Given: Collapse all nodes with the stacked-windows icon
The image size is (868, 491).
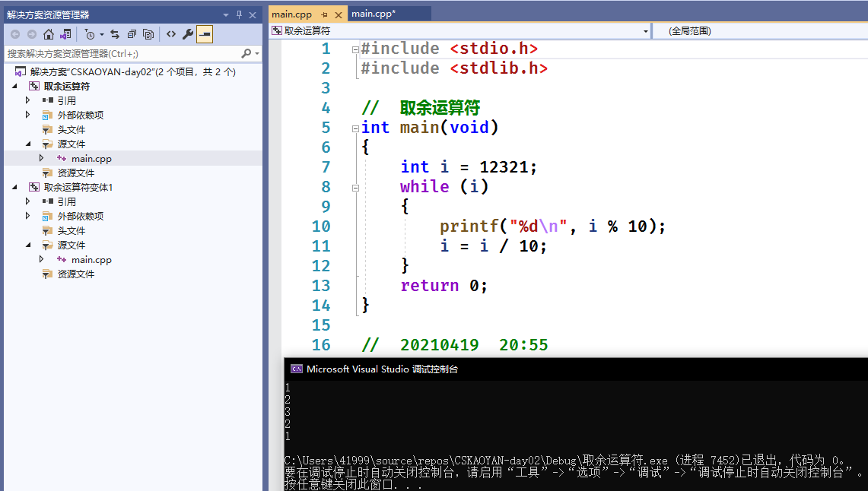Looking at the screenshot, I should click(131, 34).
